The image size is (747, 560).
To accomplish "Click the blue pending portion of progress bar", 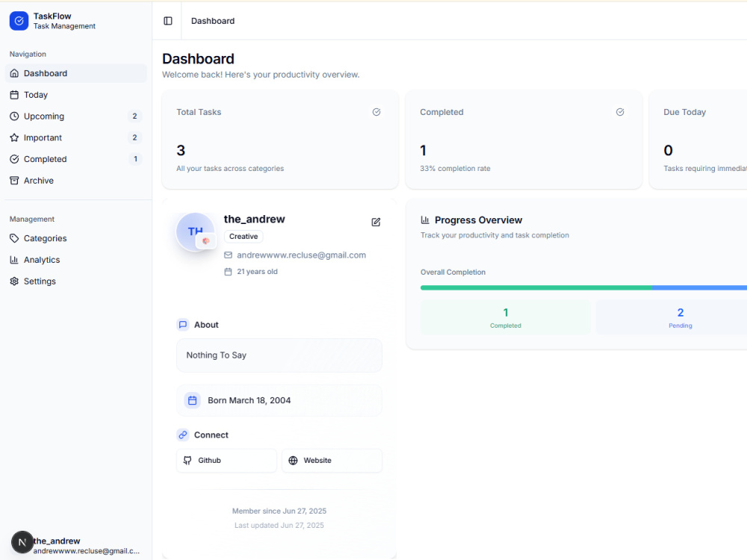I will pyautogui.click(x=700, y=287).
